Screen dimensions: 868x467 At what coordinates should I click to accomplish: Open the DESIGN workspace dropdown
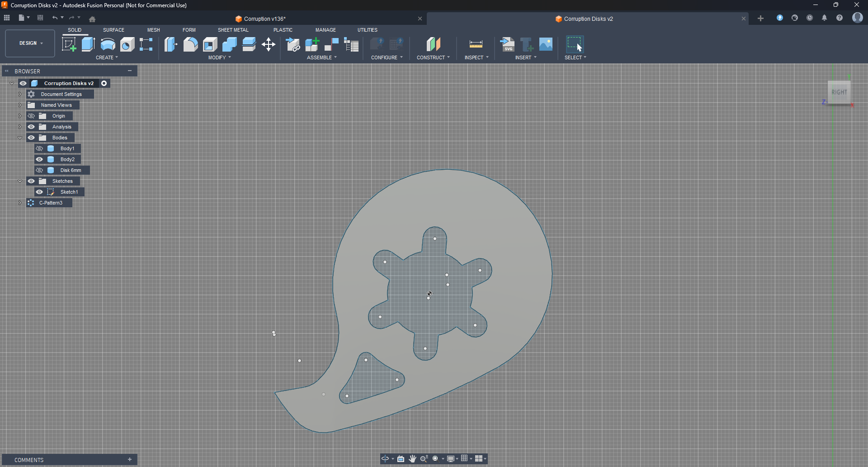[30, 43]
